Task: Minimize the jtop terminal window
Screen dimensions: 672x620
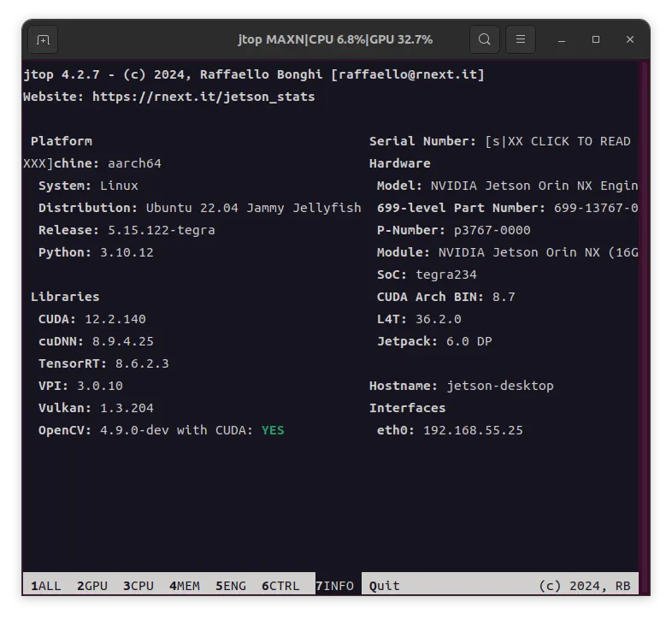Action: point(562,39)
